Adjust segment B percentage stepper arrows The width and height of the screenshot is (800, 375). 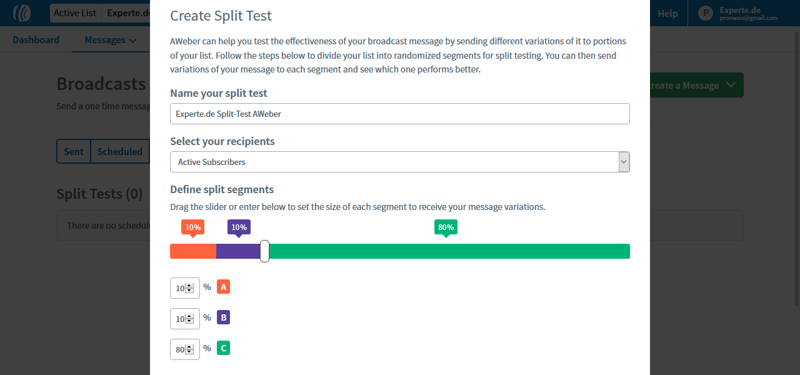(190, 319)
